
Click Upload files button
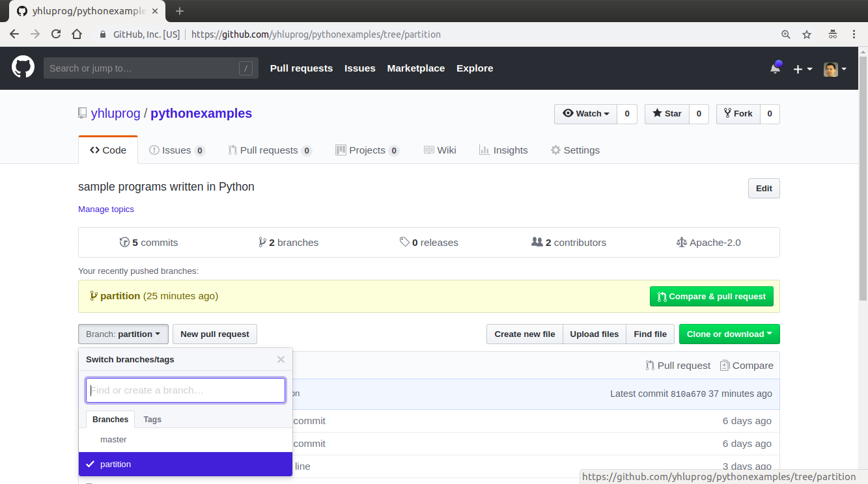(595, 334)
